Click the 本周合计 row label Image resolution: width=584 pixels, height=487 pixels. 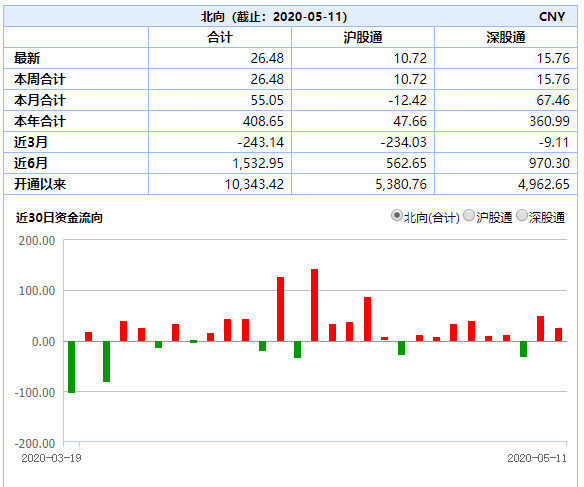tap(40, 79)
